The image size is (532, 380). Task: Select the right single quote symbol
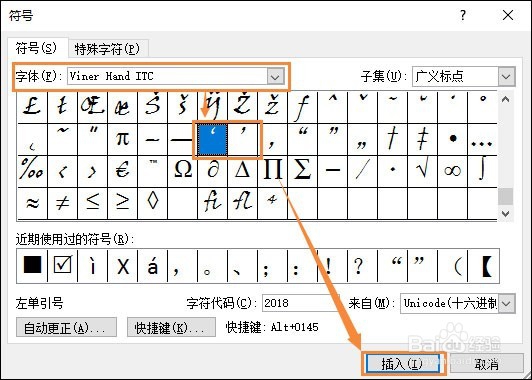point(242,139)
